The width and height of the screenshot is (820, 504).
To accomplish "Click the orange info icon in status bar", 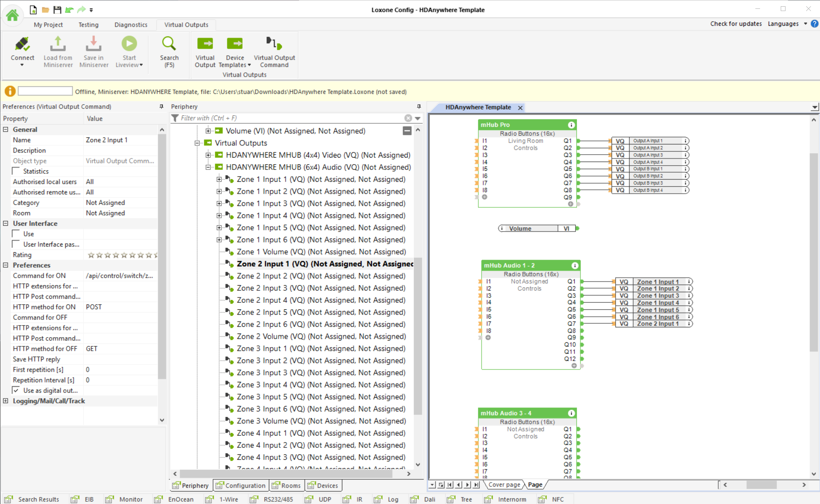I will 10,91.
